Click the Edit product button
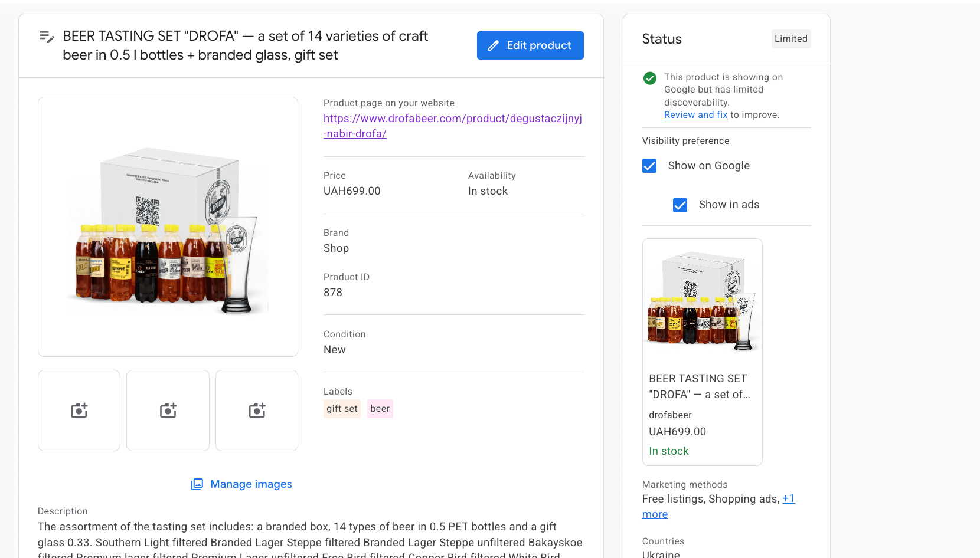Image resolution: width=980 pixels, height=558 pixels. pyautogui.click(x=530, y=45)
